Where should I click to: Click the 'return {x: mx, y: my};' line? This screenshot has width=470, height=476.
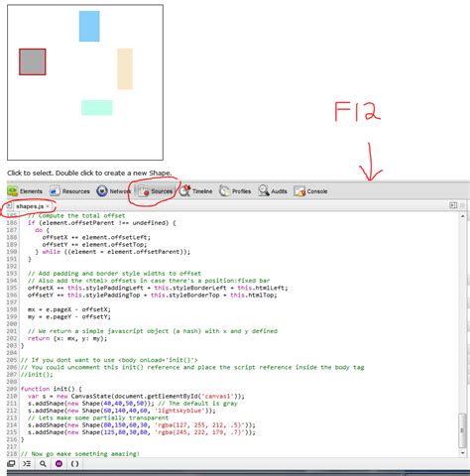tap(67, 338)
